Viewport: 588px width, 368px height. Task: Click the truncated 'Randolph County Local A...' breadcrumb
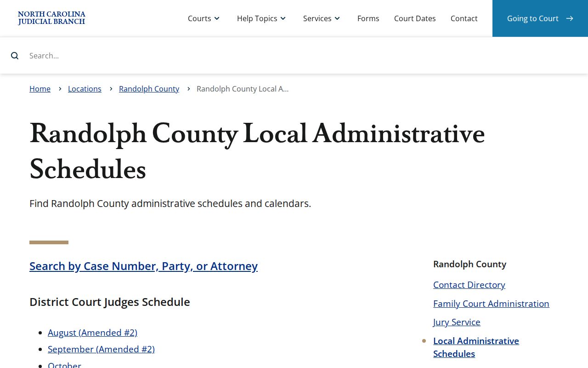coord(243,89)
